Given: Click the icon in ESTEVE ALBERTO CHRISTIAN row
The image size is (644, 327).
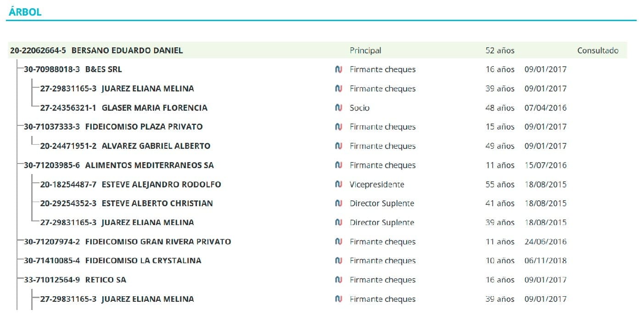Looking at the screenshot, I should click(338, 203).
